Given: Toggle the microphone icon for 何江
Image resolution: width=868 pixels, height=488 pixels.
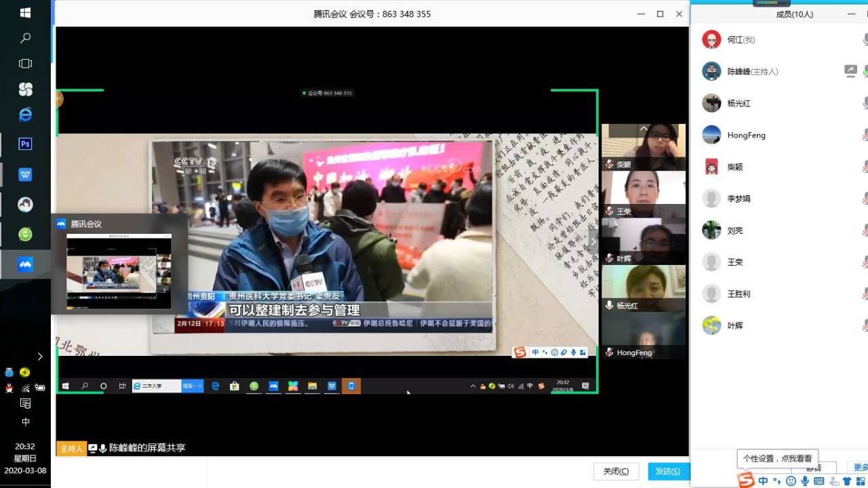Looking at the screenshot, I should pyautogui.click(x=865, y=39).
